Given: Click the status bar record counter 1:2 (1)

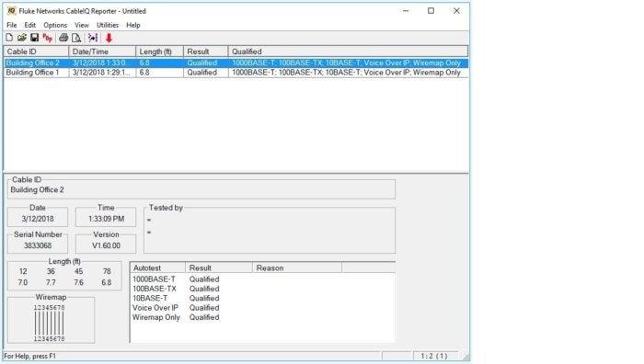Looking at the screenshot, I should click(434, 356).
